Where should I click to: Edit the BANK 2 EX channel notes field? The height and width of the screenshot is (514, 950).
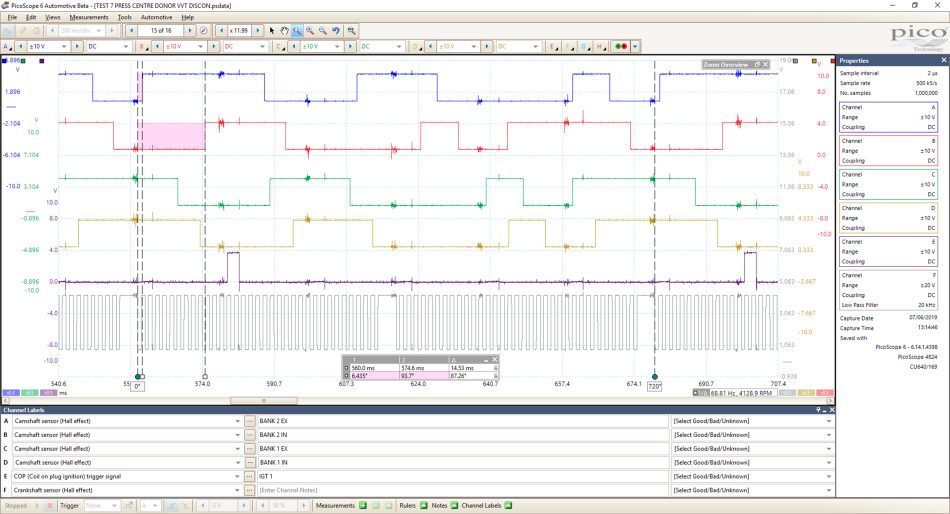[462, 421]
